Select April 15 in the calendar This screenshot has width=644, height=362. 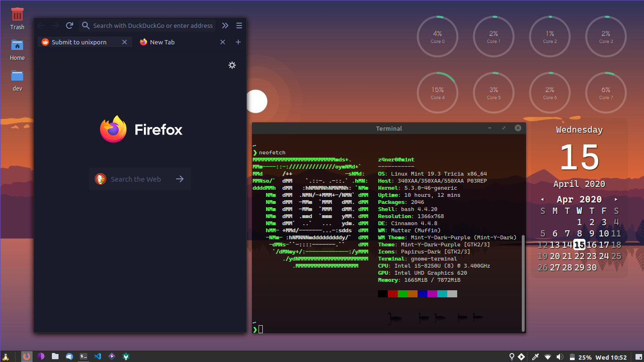click(579, 244)
